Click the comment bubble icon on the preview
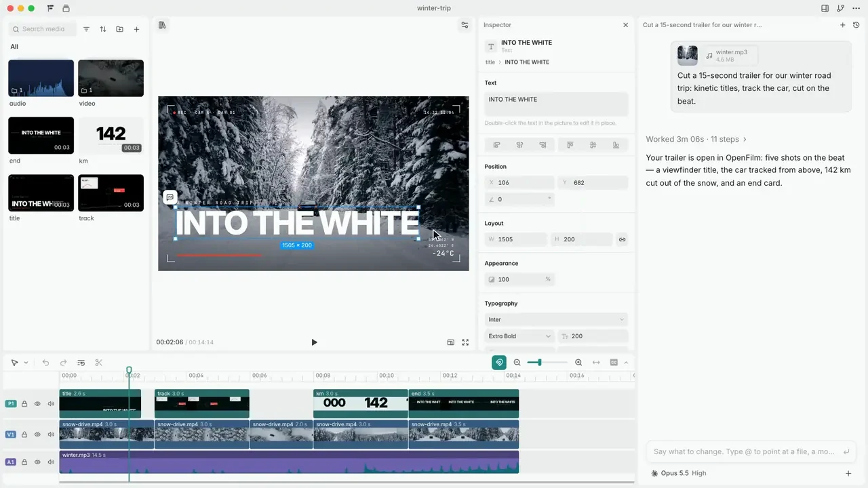 [170, 197]
